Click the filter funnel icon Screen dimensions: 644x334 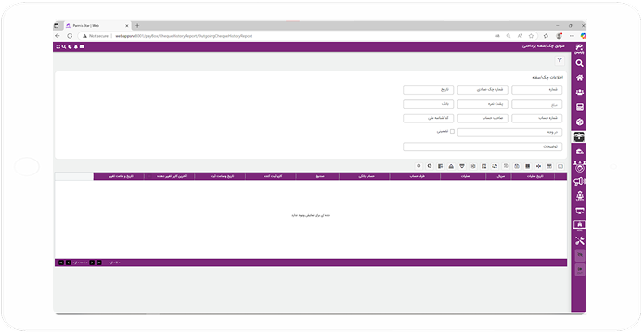tap(560, 60)
